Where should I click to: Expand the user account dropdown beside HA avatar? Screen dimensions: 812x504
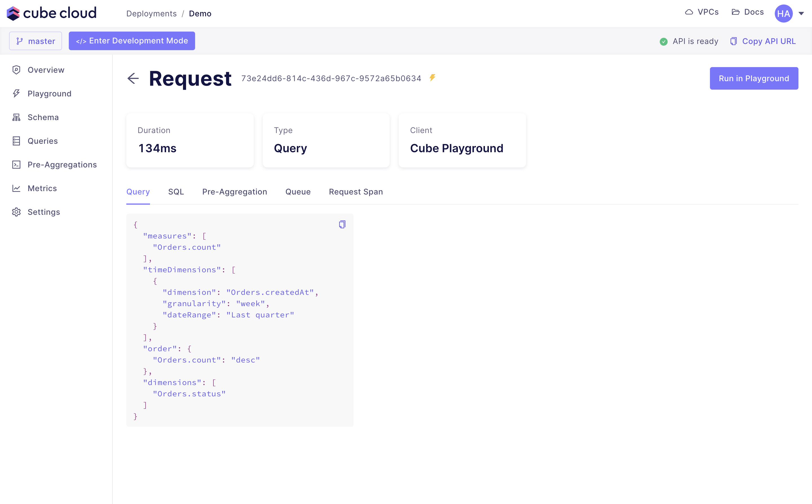coord(801,14)
